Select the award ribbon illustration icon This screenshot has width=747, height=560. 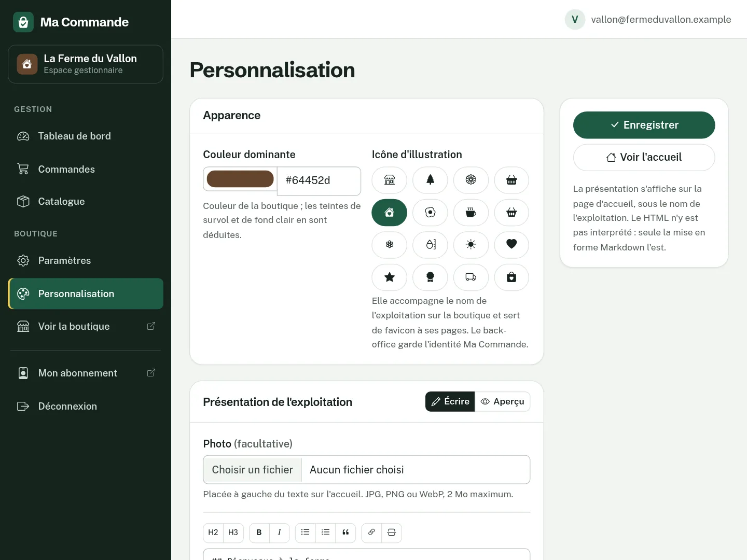pos(430,277)
